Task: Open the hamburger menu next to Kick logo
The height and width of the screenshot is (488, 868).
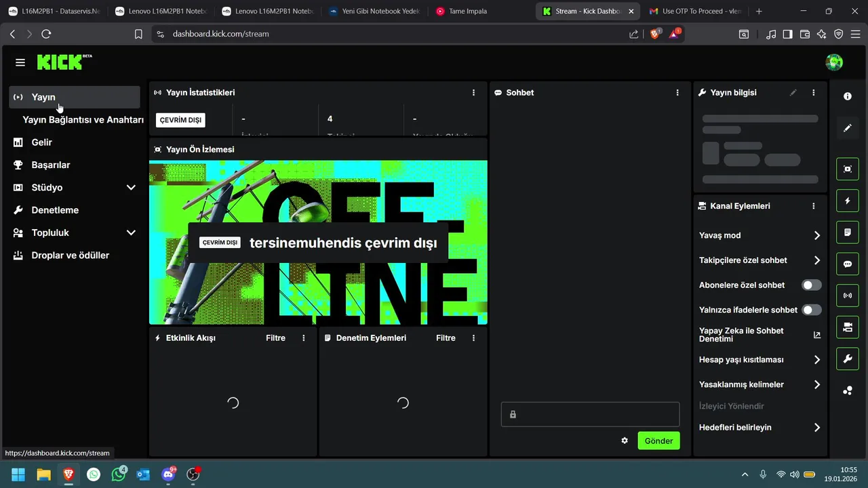Action: (x=20, y=62)
